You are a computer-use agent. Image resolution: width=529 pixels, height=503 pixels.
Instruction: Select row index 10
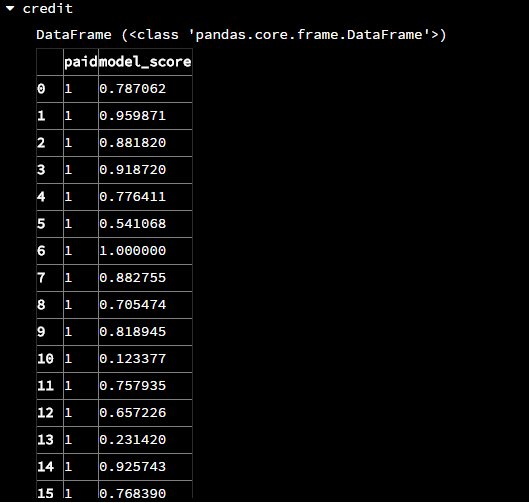pyautogui.click(x=46, y=359)
